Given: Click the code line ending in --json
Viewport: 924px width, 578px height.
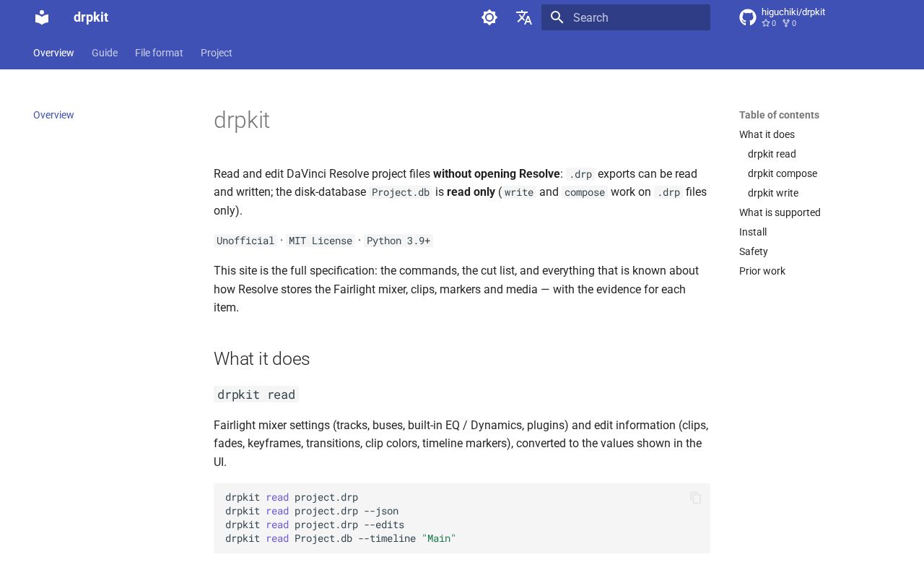Looking at the screenshot, I should [312, 511].
